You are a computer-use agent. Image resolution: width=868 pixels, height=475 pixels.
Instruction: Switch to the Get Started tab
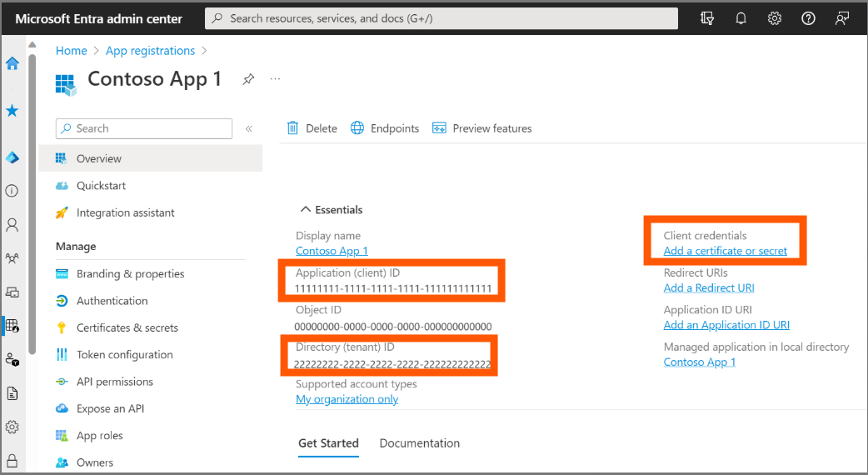coord(328,443)
